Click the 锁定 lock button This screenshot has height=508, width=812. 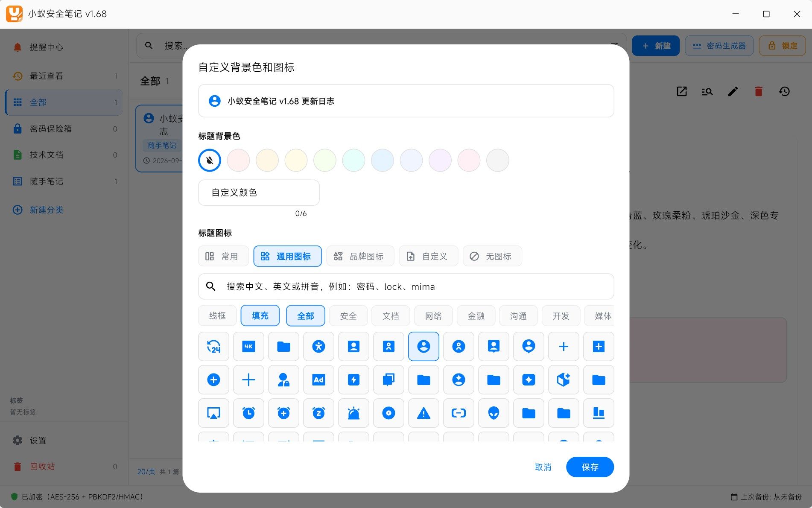pyautogui.click(x=783, y=46)
